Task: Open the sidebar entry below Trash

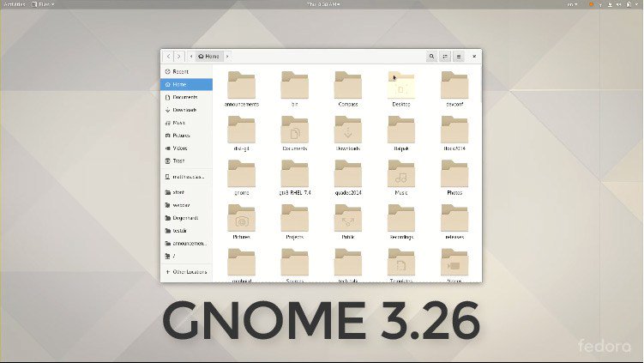Action: tap(186, 177)
